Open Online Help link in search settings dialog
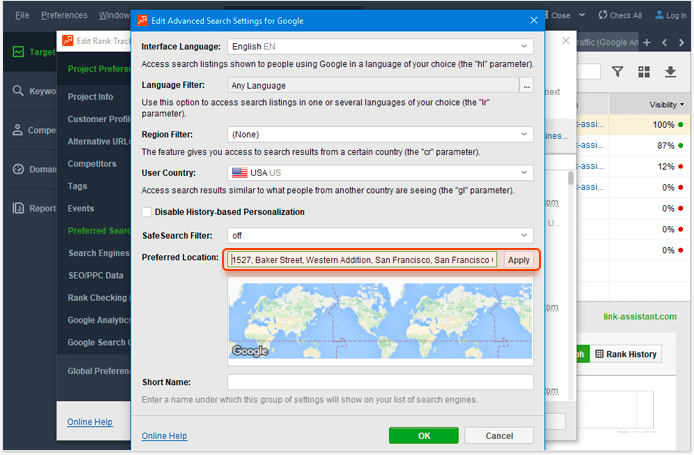694x455 pixels. [164, 436]
